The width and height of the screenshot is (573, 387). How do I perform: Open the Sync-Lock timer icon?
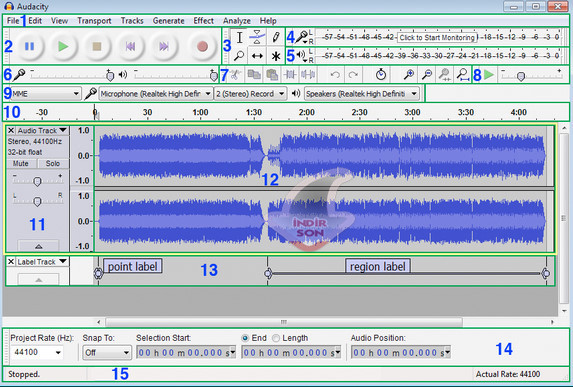[x=381, y=75]
